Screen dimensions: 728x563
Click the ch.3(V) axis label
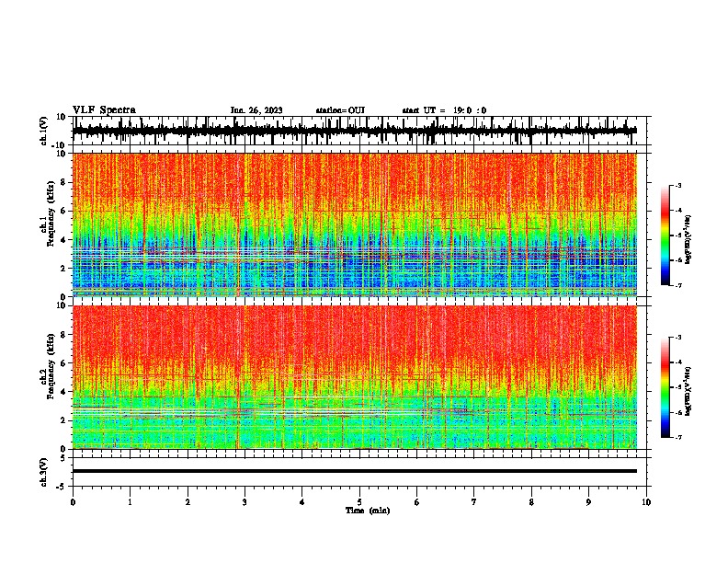[x=44, y=473]
